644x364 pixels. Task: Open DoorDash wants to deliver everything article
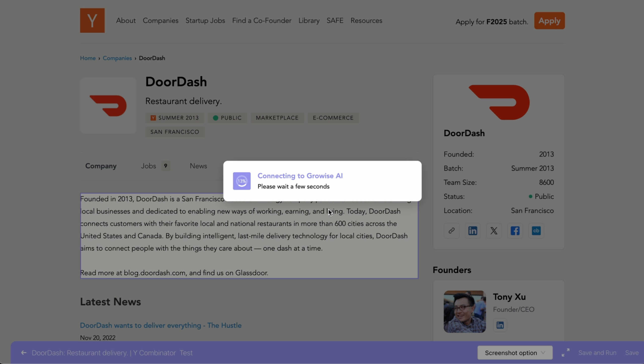[x=161, y=325]
